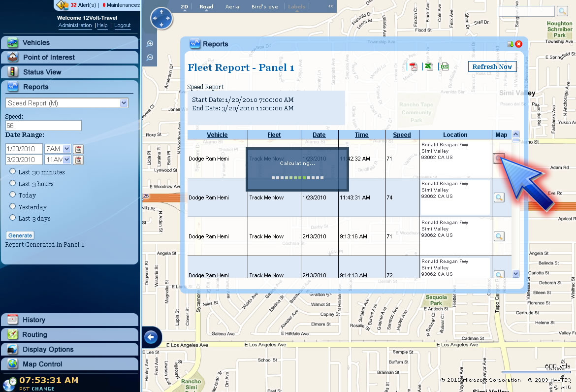Expand the Display Options panel
The width and height of the screenshot is (576, 392).
pyautogui.click(x=70, y=349)
